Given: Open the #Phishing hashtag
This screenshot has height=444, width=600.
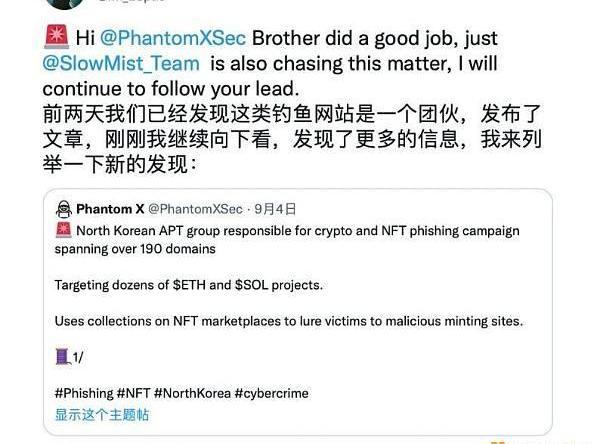Looking at the screenshot, I should coord(83,393).
